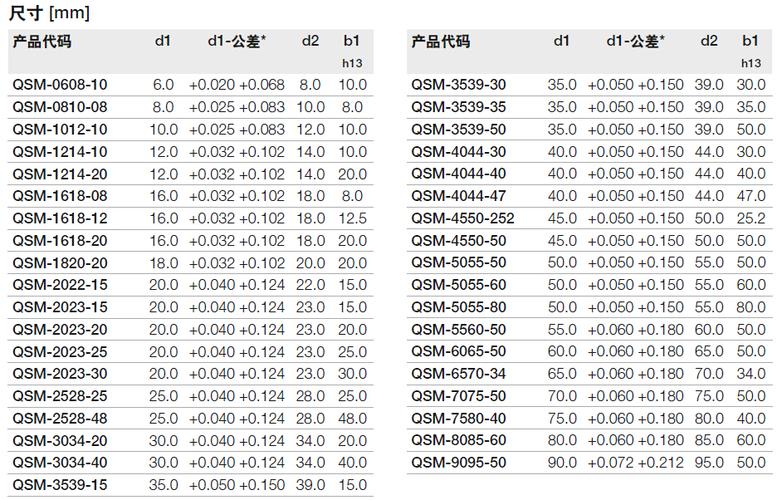The width and height of the screenshot is (782, 500).
Task: Click b1 value 47.0 in QSM-4044-47 row
Action: tap(751, 196)
